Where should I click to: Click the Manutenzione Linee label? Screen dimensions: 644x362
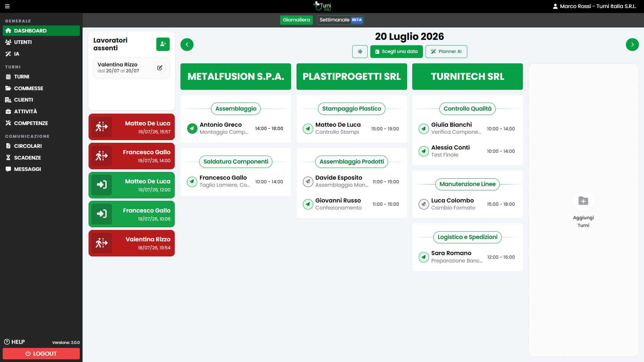click(468, 184)
